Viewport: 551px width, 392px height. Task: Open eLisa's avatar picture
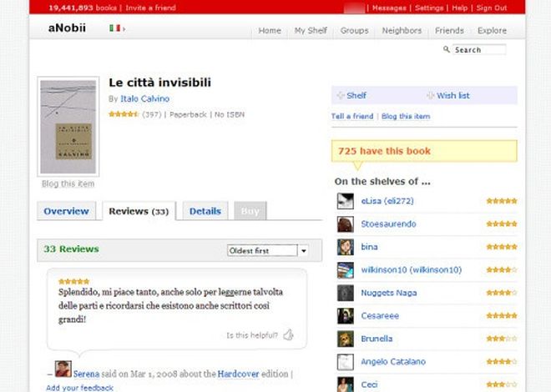click(346, 201)
